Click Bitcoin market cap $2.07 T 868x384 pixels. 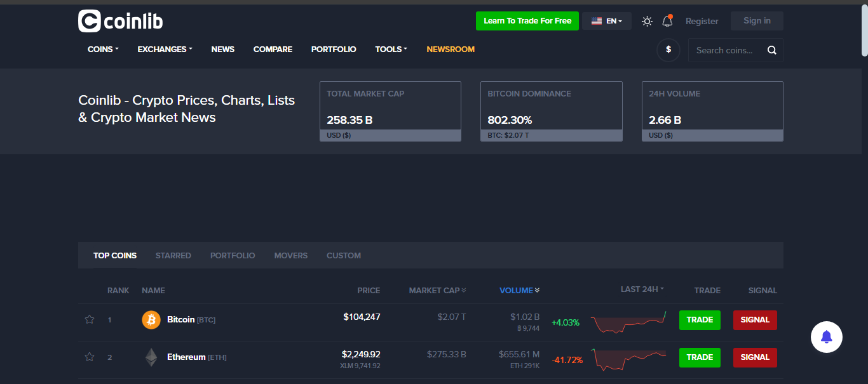pos(452,317)
